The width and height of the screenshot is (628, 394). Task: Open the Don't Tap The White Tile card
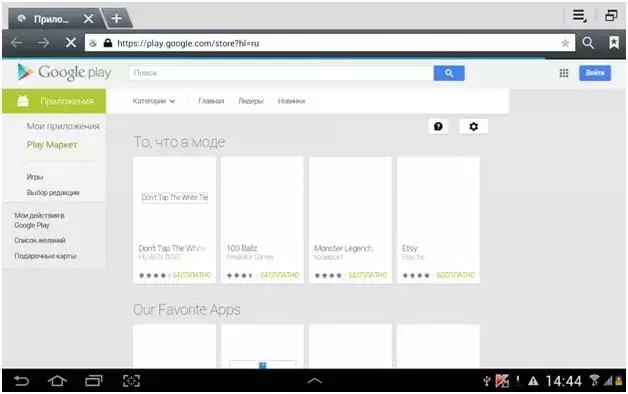click(175, 220)
